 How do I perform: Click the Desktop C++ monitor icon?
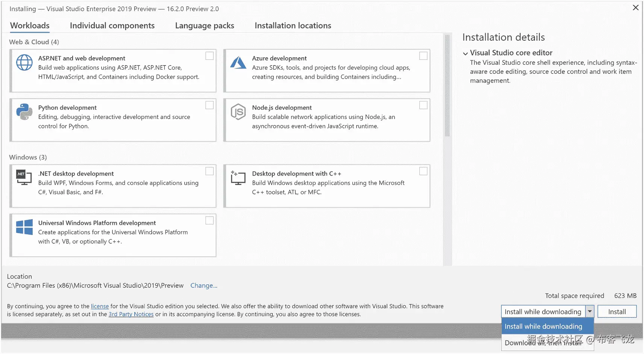238,178
